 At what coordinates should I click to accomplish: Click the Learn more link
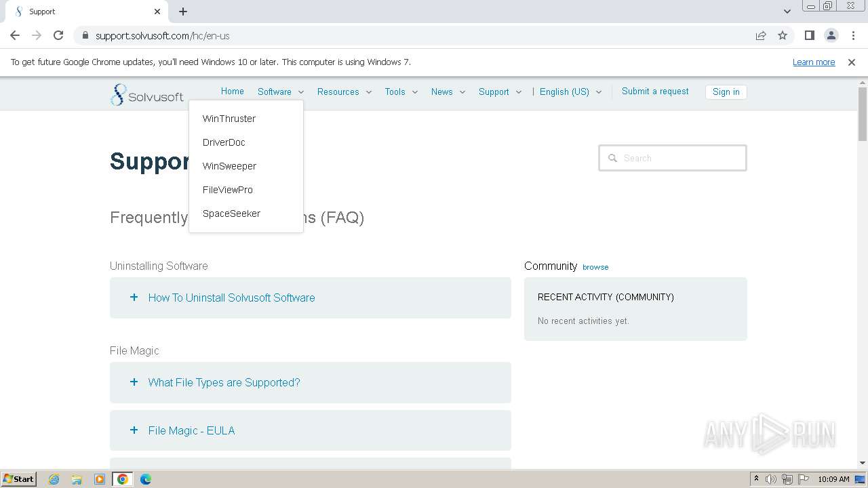814,62
